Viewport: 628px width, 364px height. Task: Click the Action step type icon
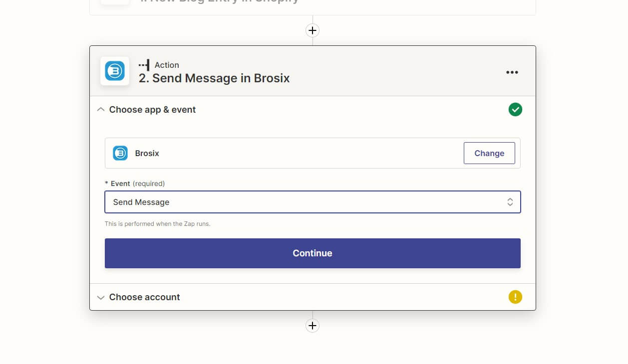(x=144, y=65)
